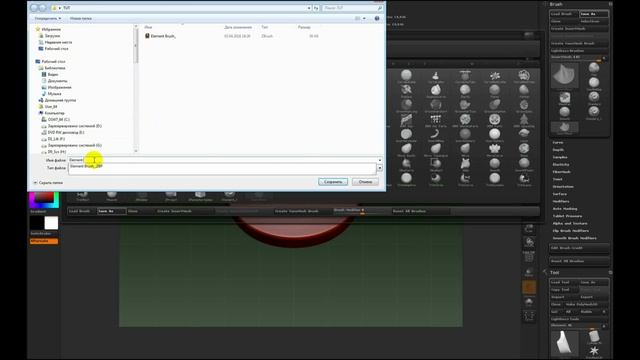Viewport: 640px width, 360px height.
Task: Select the black secondary color swatch
Action: [37, 223]
